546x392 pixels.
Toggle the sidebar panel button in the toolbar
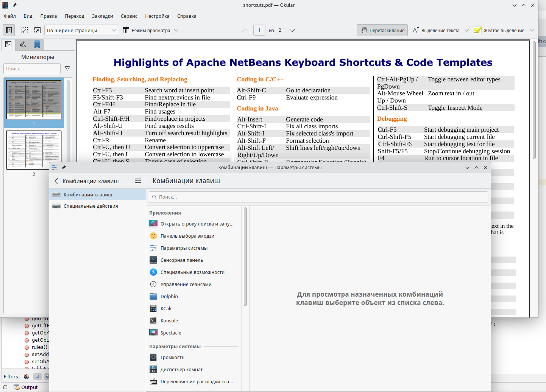pos(9,30)
